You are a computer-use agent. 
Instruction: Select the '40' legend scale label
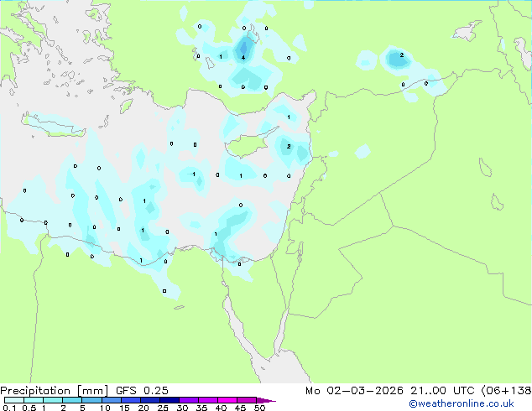coord(221,408)
